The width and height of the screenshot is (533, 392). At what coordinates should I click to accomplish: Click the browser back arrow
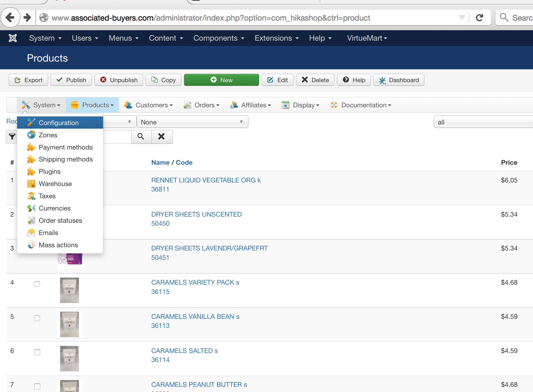point(10,17)
